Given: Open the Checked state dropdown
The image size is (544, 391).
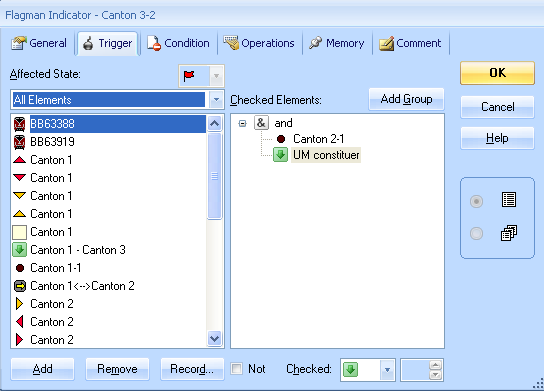Looking at the screenshot, I should (x=388, y=370).
